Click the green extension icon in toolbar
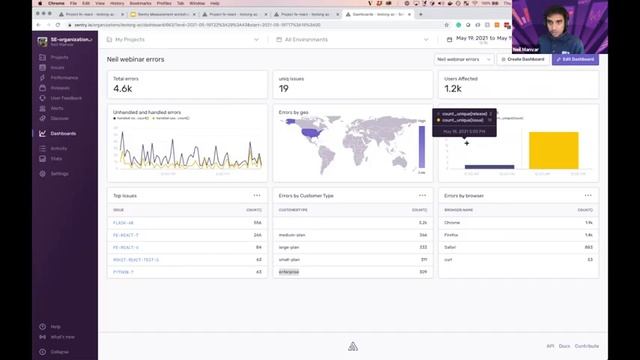The image size is (640, 360). (x=458, y=25)
